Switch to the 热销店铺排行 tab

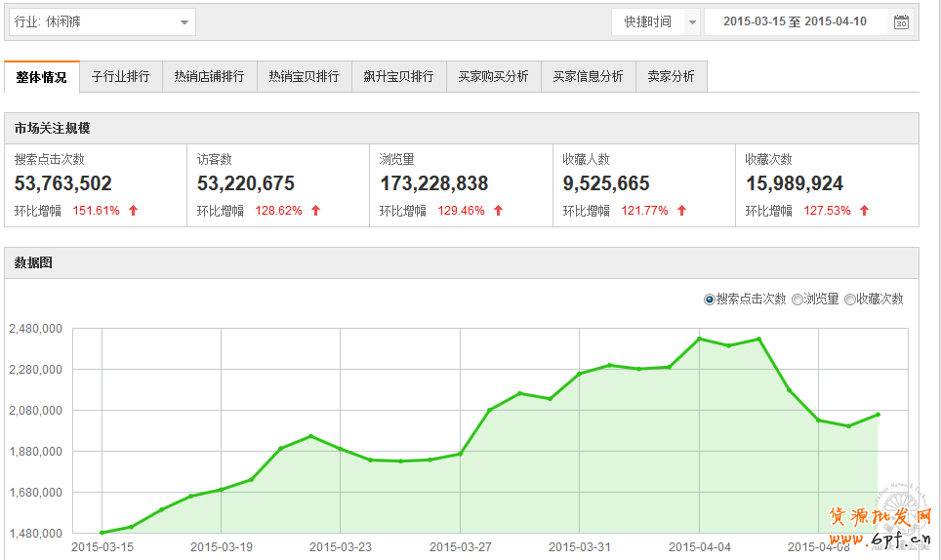point(209,77)
